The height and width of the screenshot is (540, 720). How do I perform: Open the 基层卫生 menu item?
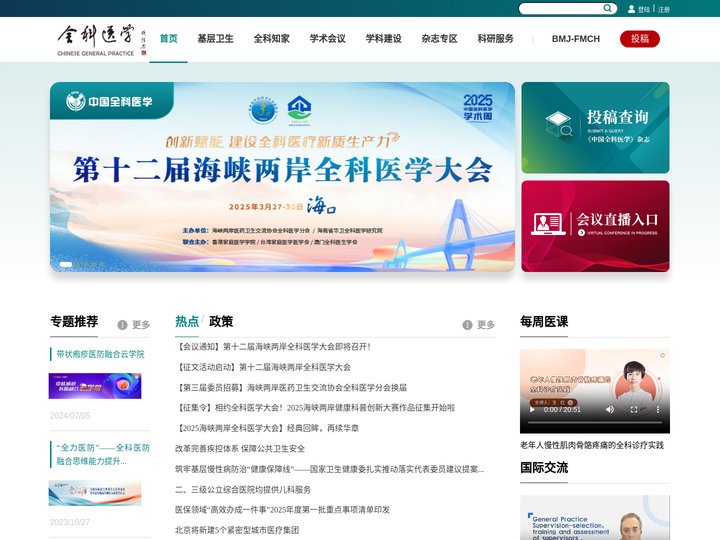[x=215, y=39]
